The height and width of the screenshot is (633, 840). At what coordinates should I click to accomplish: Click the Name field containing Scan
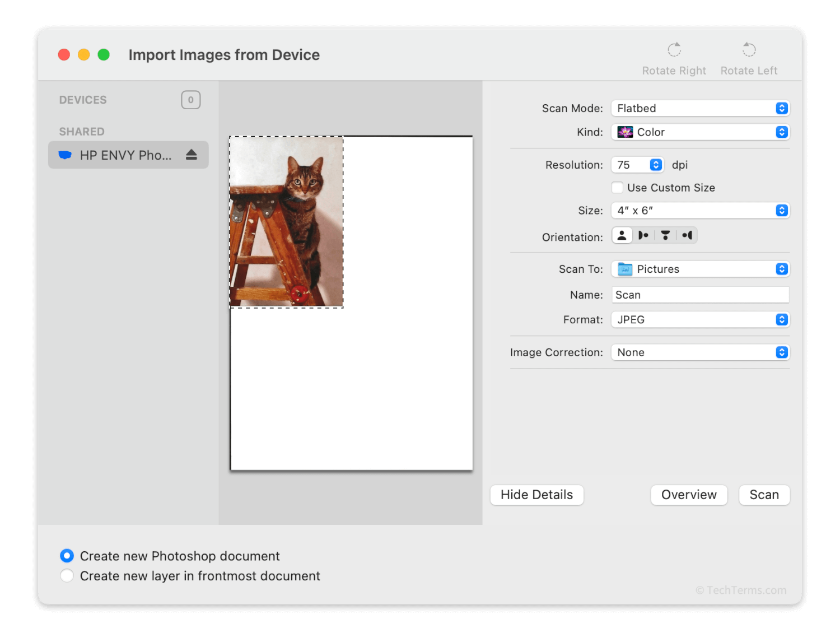[x=701, y=295]
